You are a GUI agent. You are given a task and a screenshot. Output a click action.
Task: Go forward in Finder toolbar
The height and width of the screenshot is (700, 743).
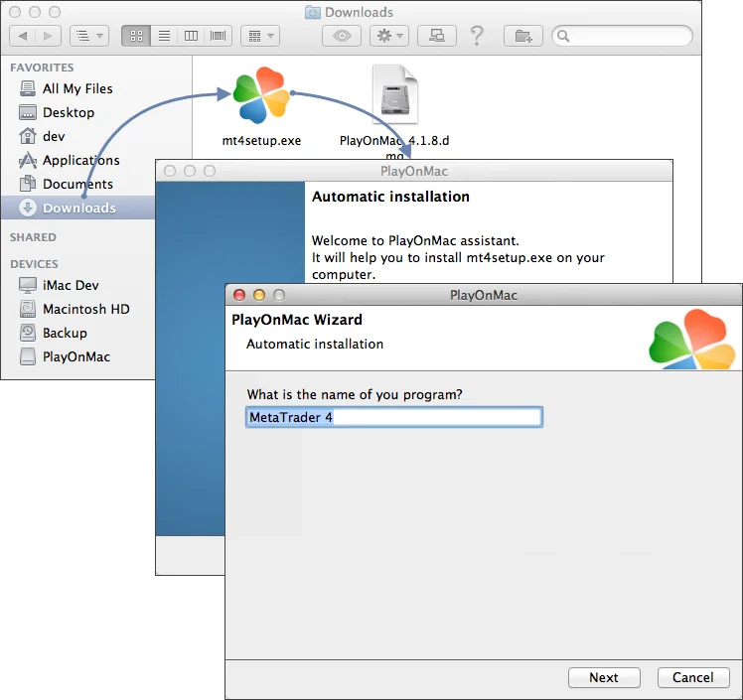pos(48,36)
